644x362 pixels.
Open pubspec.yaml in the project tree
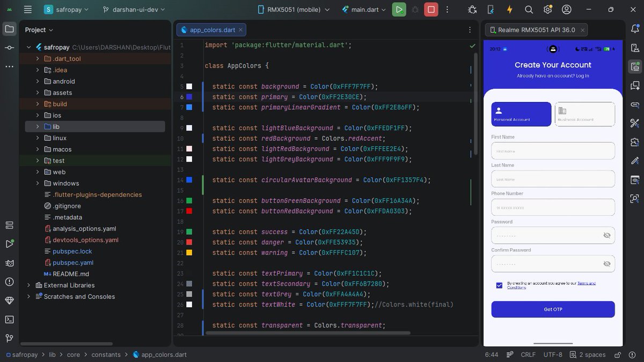click(x=73, y=263)
